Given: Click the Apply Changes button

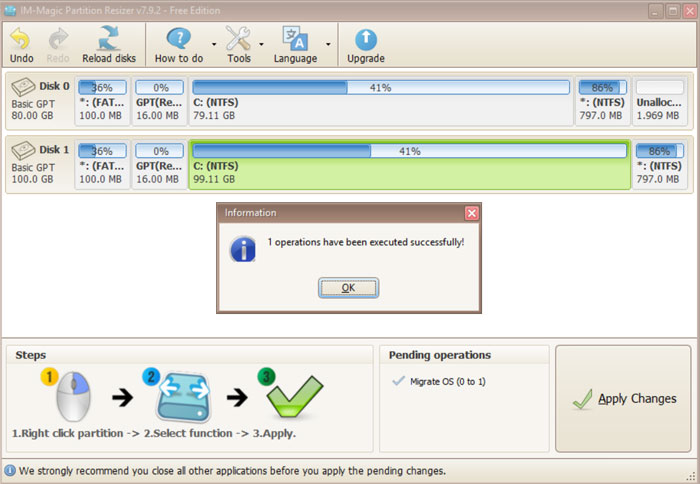Looking at the screenshot, I should coord(623,398).
